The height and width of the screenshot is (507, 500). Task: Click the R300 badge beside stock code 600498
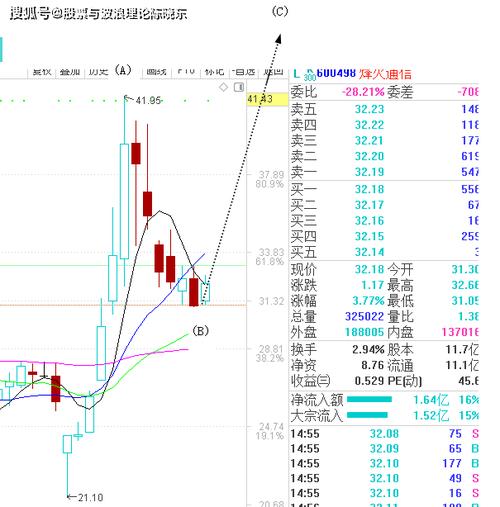coord(310,75)
